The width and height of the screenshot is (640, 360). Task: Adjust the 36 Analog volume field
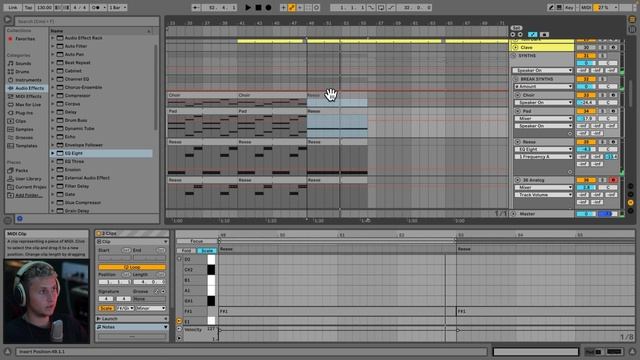coord(586,187)
